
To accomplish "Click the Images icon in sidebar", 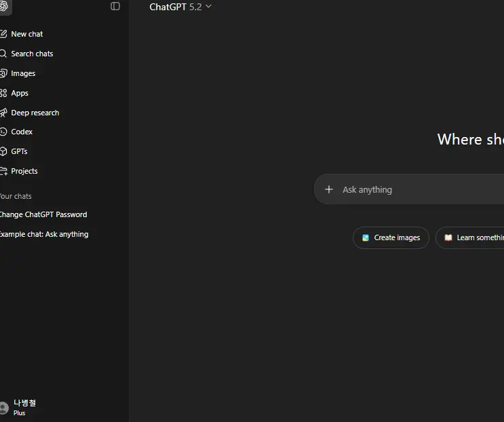I will click(x=3, y=73).
